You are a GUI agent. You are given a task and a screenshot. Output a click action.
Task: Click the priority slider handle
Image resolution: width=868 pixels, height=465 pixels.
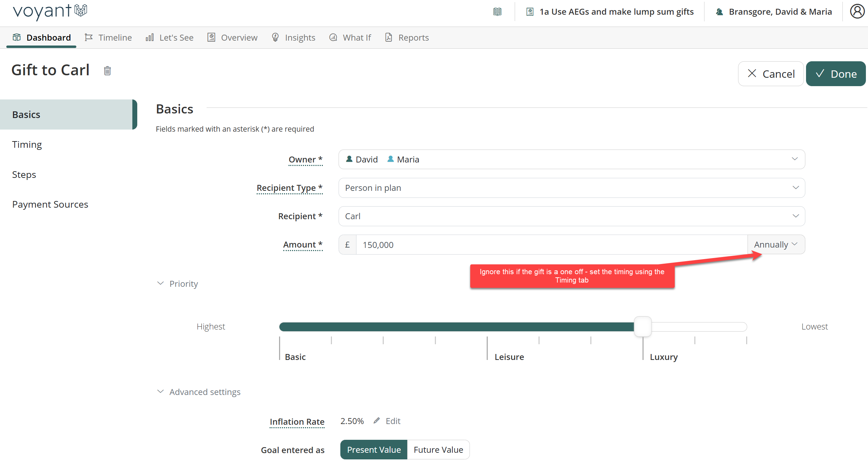click(643, 326)
